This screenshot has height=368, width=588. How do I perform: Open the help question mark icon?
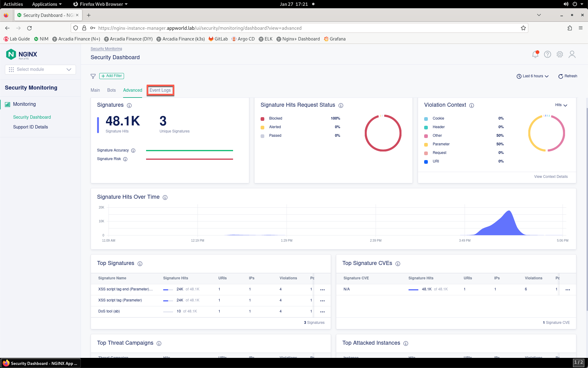point(548,54)
